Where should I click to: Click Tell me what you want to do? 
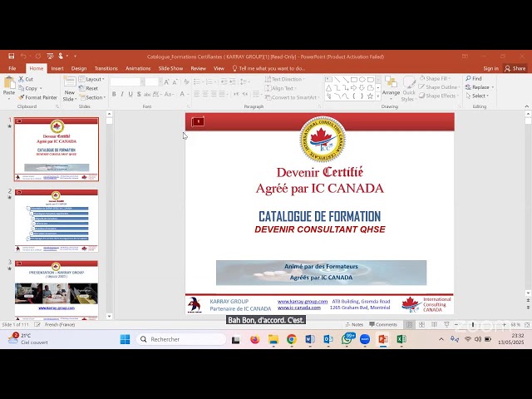click(x=268, y=68)
